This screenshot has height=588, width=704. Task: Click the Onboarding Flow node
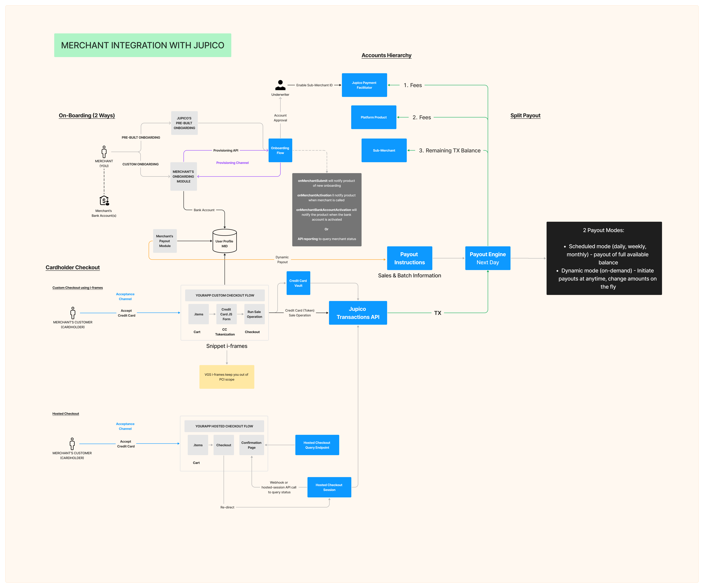280,150
